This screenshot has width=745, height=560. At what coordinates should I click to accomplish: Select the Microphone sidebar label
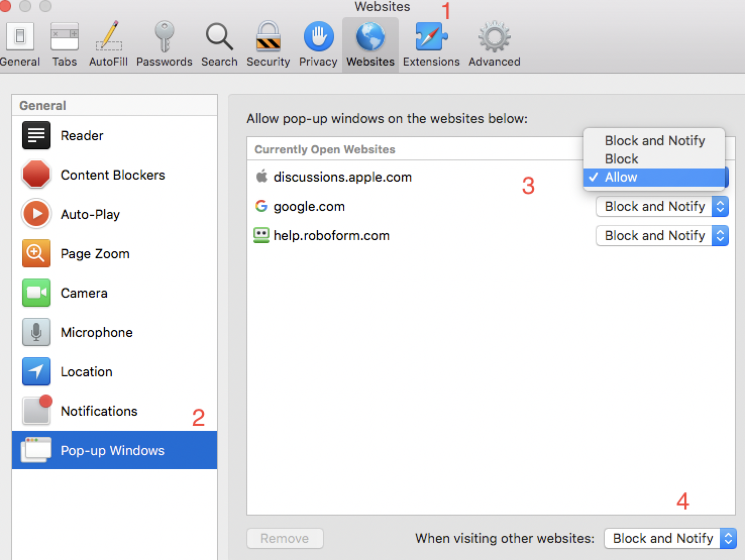click(x=96, y=332)
